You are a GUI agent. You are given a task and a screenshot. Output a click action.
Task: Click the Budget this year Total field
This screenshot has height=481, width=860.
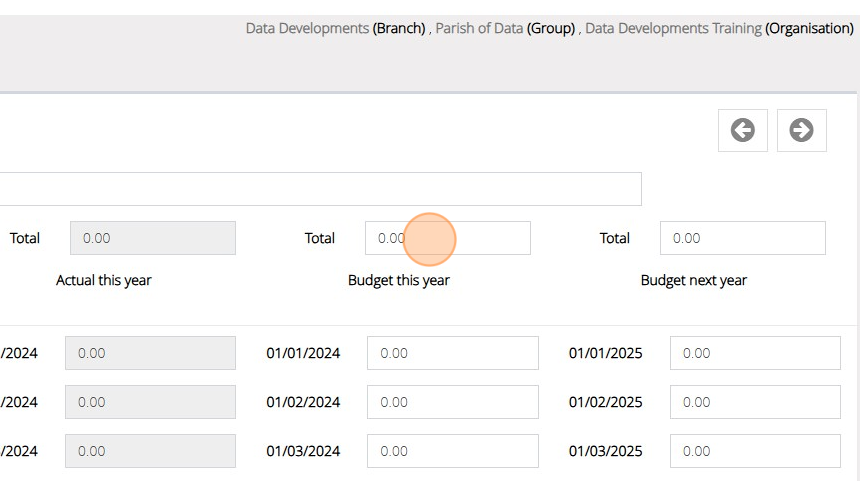pos(447,238)
